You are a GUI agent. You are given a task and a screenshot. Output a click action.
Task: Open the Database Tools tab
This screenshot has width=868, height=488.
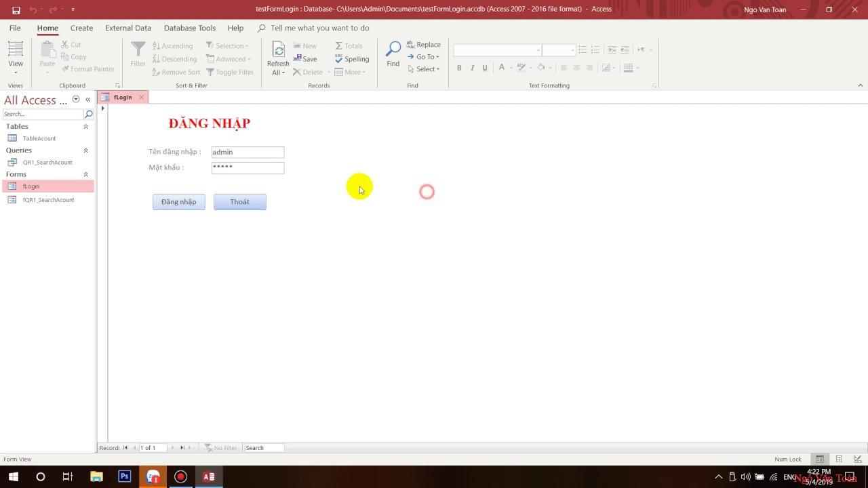(190, 28)
